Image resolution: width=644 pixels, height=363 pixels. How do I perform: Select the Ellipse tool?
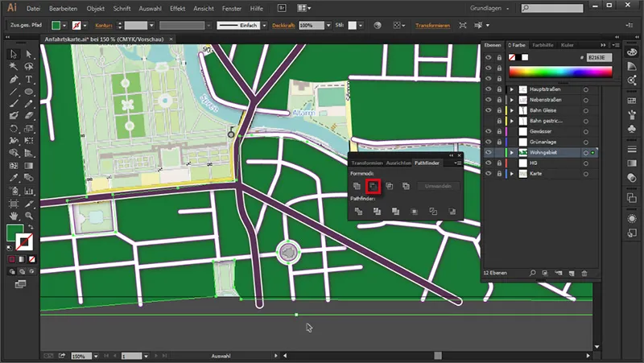pyautogui.click(x=28, y=92)
